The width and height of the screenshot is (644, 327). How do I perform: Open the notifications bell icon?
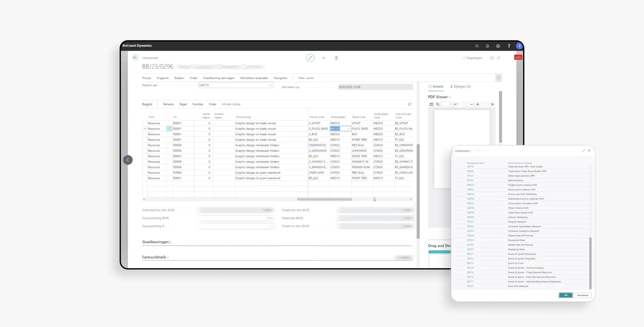487,46
